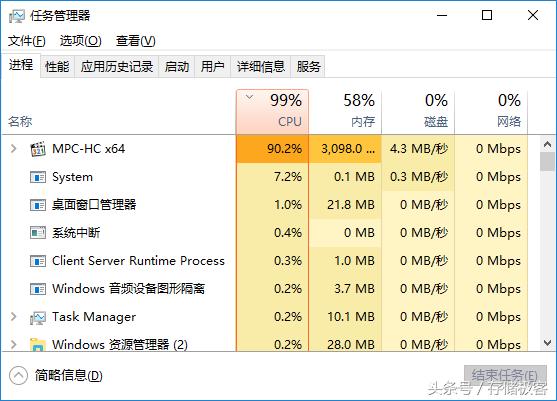Open the 文件(F) menu

27,41
